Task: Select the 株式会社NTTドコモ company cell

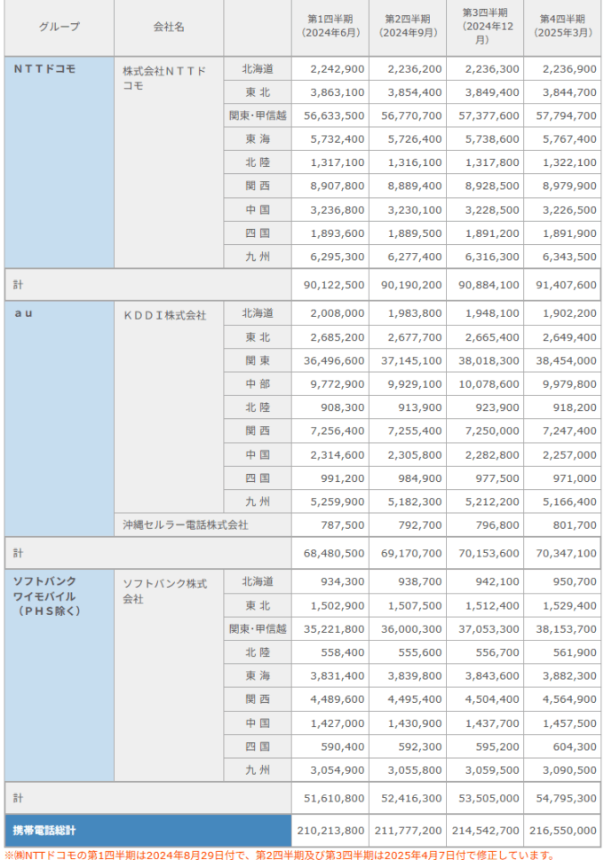Action: (x=169, y=162)
